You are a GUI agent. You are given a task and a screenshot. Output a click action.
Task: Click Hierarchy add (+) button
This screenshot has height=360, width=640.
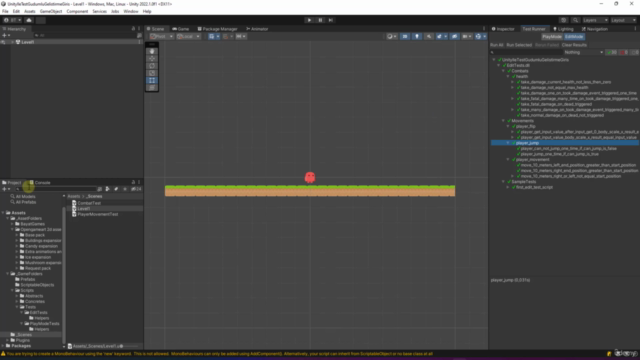[x=5, y=36]
